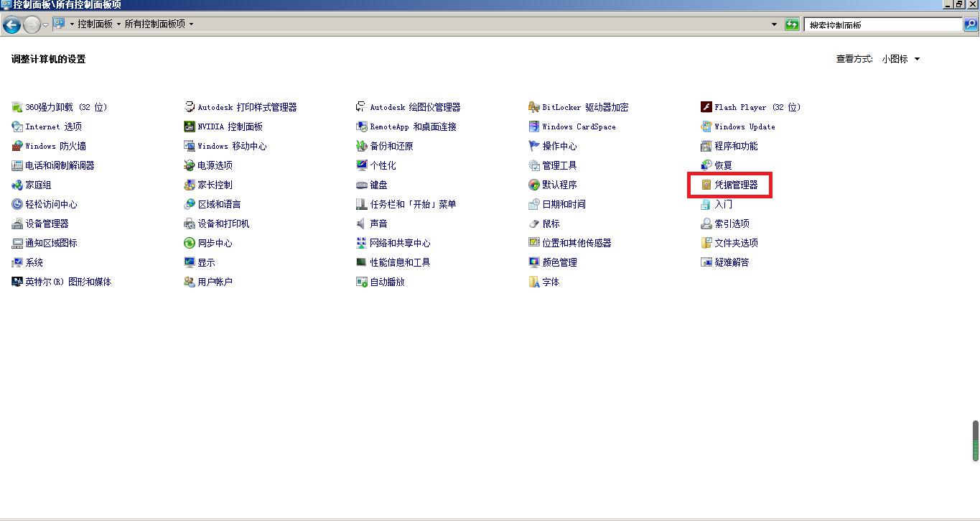Click the 文件夹选项 icon
The image size is (980, 521).
[706, 243]
